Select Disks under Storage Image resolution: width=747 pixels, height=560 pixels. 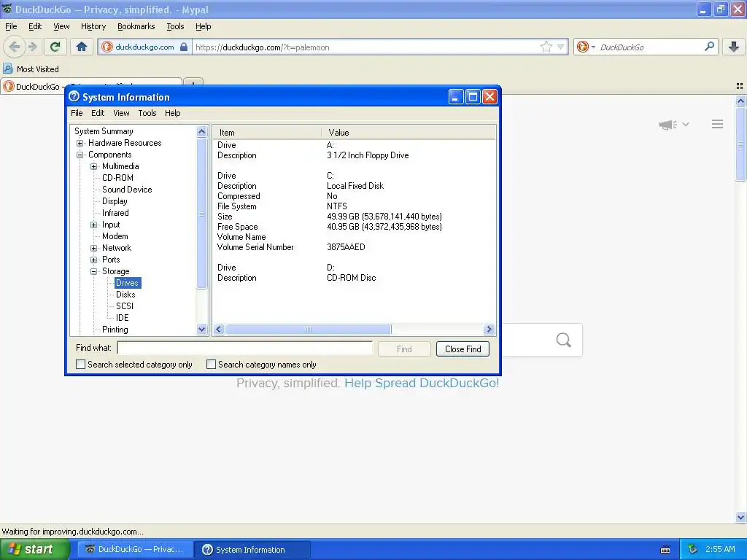pos(125,295)
